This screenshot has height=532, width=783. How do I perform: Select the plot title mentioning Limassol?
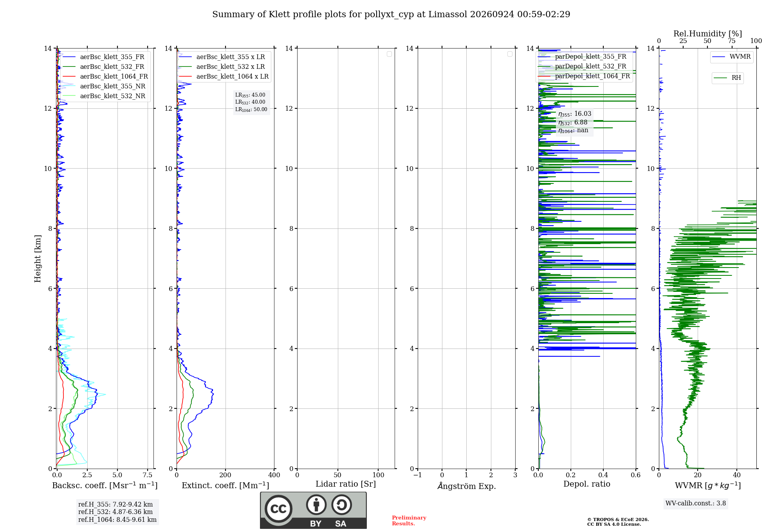tap(391, 14)
